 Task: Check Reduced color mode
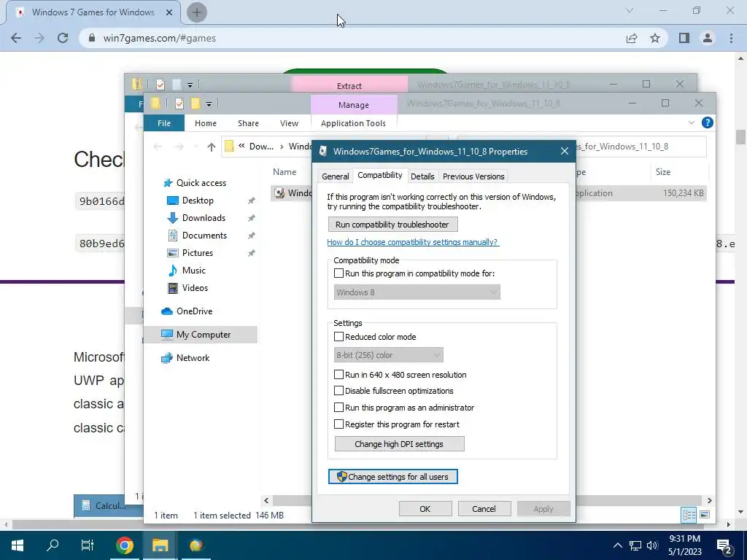[x=338, y=337]
